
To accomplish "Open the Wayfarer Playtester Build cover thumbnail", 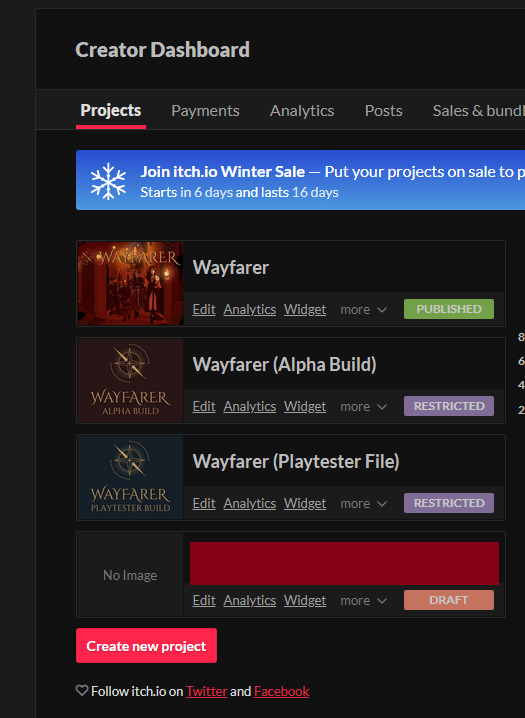I will (130, 478).
